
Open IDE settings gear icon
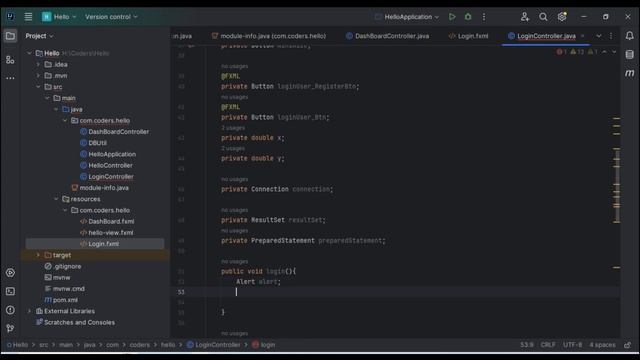(562, 17)
